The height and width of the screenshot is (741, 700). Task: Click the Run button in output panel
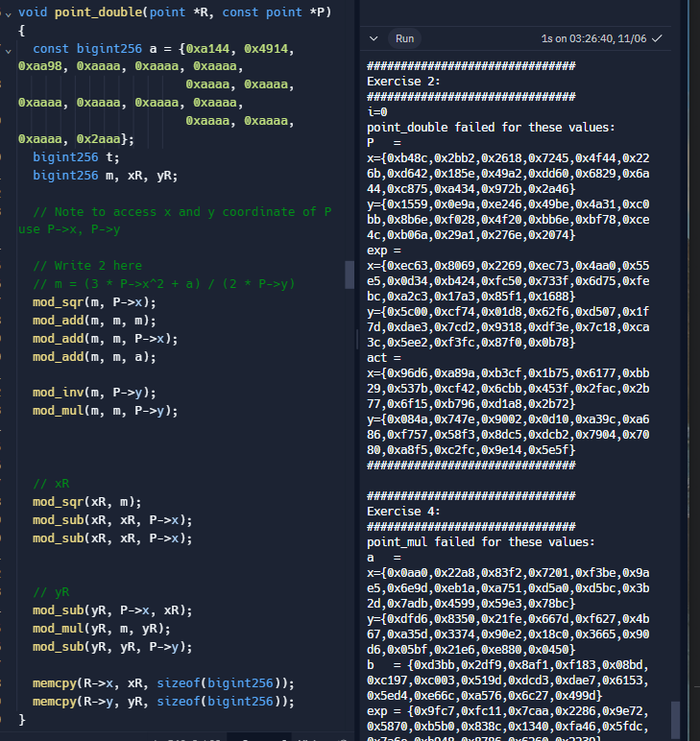coord(404,38)
